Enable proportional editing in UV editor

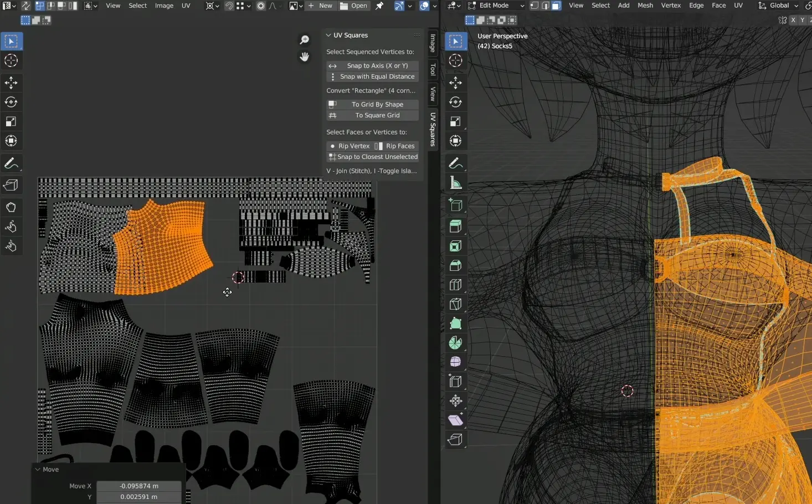(261, 6)
